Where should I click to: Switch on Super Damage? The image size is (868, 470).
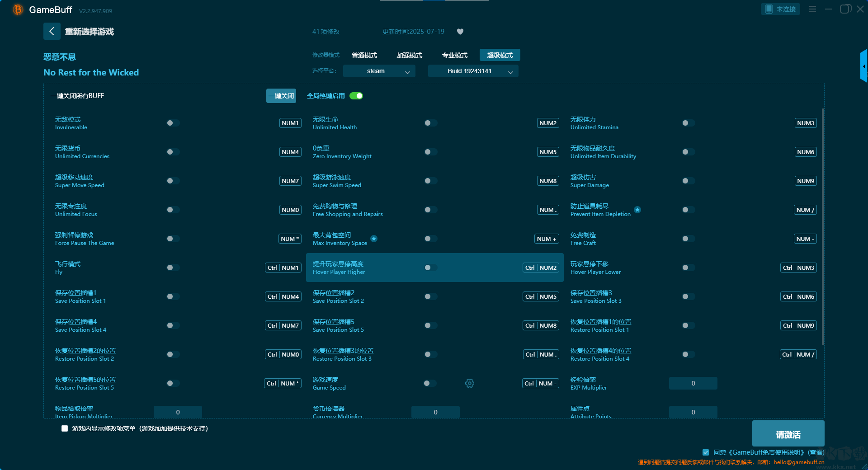point(688,181)
